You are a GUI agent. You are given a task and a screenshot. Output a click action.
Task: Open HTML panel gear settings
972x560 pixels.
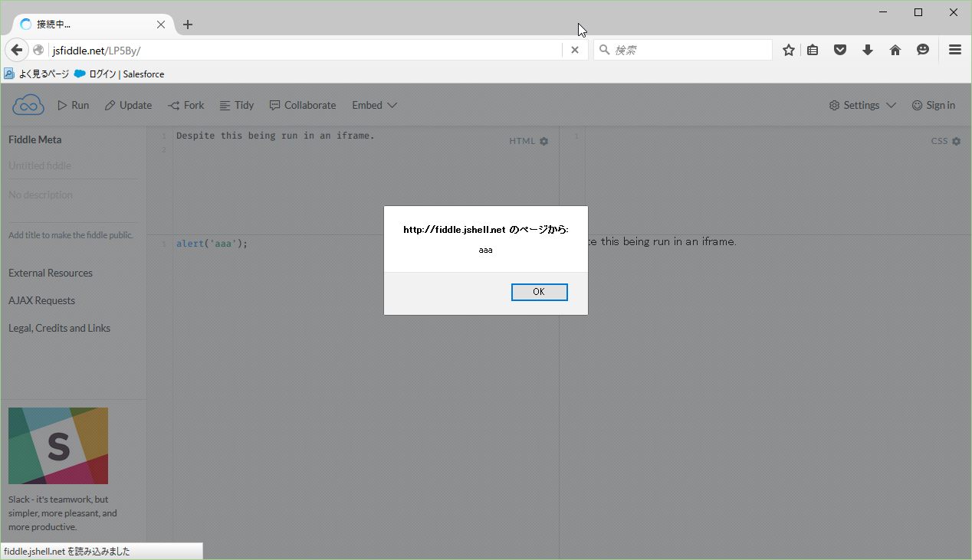pyautogui.click(x=544, y=141)
